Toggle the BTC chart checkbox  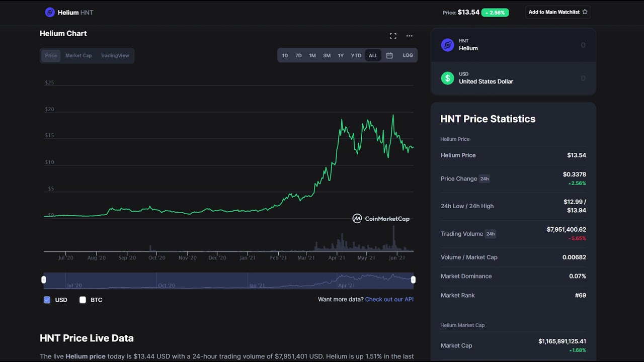83,300
